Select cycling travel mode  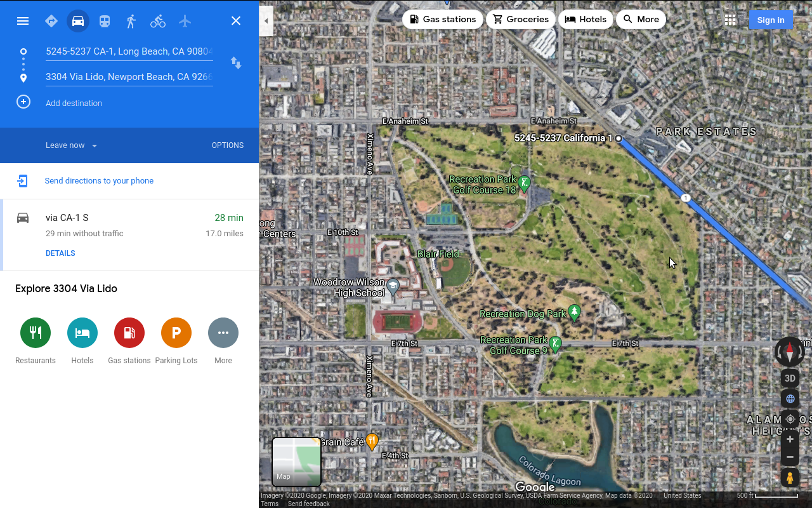158,21
